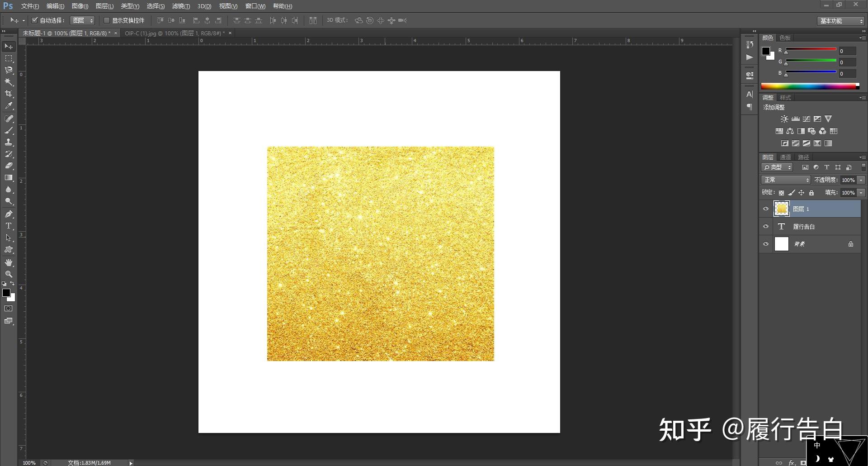Select the Crop tool
The height and width of the screenshot is (466, 868).
pyautogui.click(x=9, y=94)
